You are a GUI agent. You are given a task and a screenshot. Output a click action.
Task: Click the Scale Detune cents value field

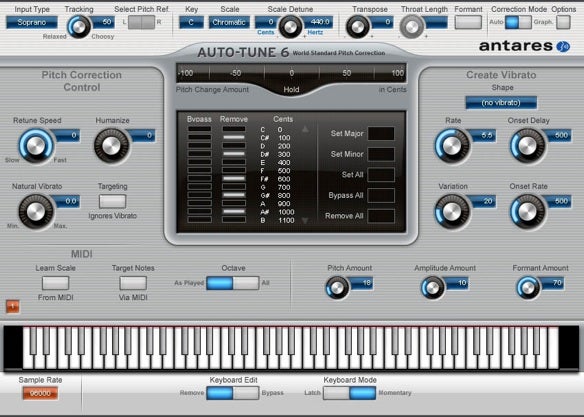[x=267, y=22]
